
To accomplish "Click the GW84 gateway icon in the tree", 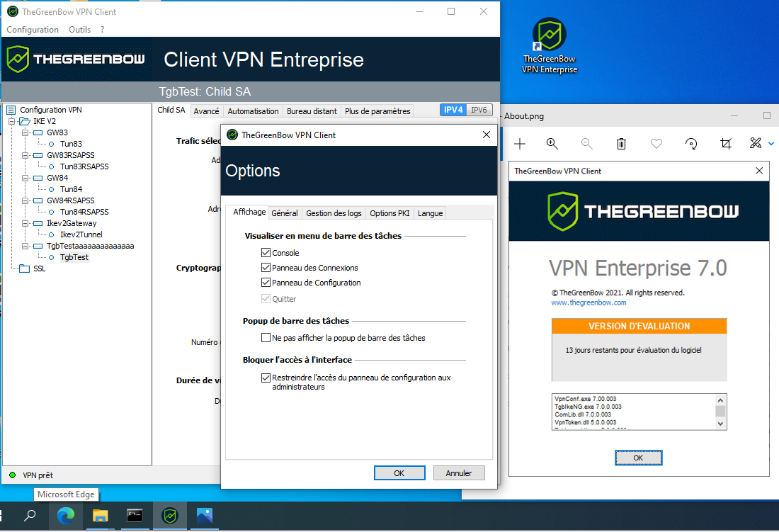I will (x=38, y=178).
